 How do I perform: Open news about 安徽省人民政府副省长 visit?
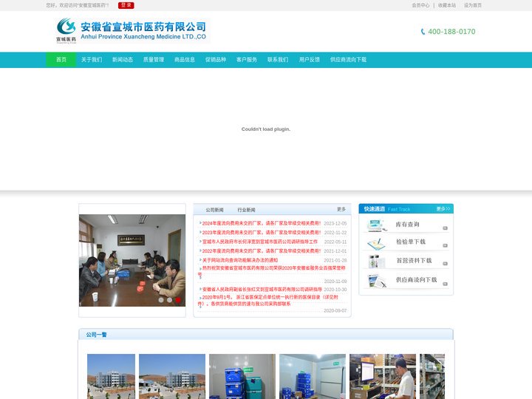tap(262, 290)
